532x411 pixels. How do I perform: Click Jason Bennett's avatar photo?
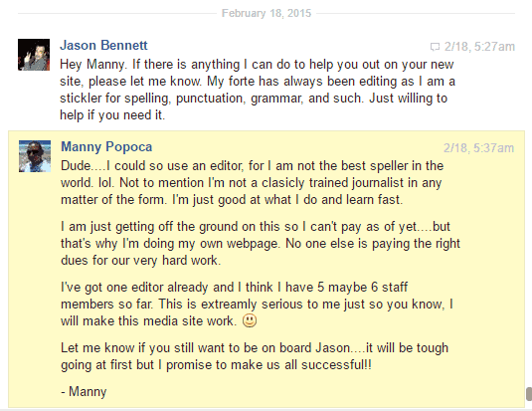pyautogui.click(x=34, y=55)
